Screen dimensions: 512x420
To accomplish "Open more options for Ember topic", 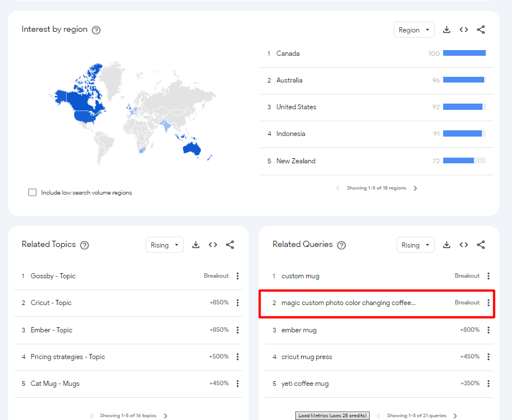I will coord(238,330).
